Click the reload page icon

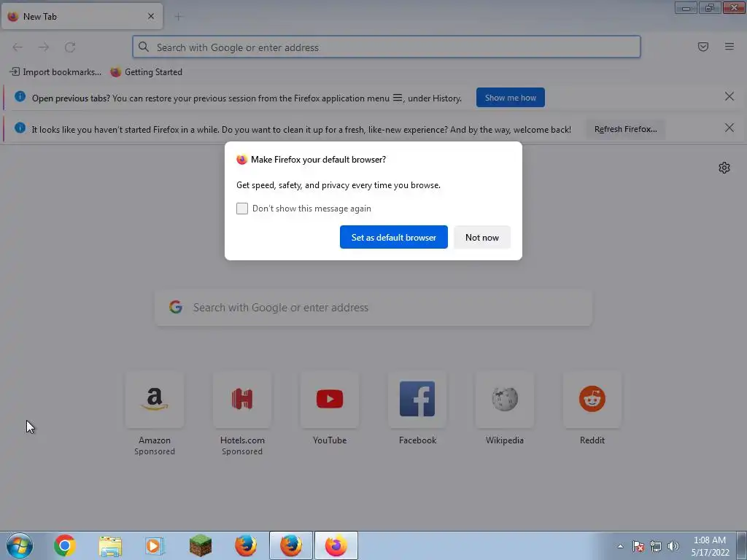70,47
